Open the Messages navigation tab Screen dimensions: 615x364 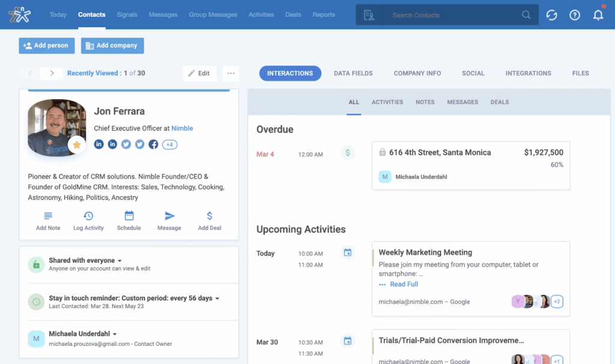tap(163, 14)
